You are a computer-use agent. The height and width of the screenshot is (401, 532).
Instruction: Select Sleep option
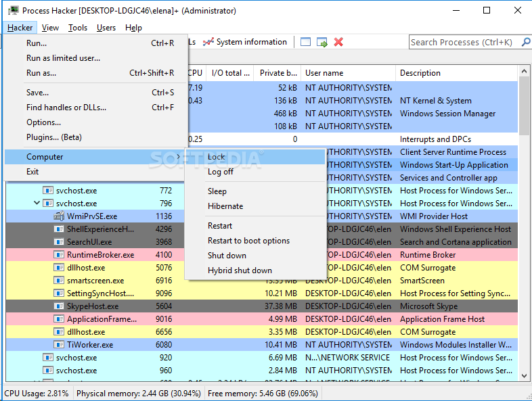(x=255, y=191)
